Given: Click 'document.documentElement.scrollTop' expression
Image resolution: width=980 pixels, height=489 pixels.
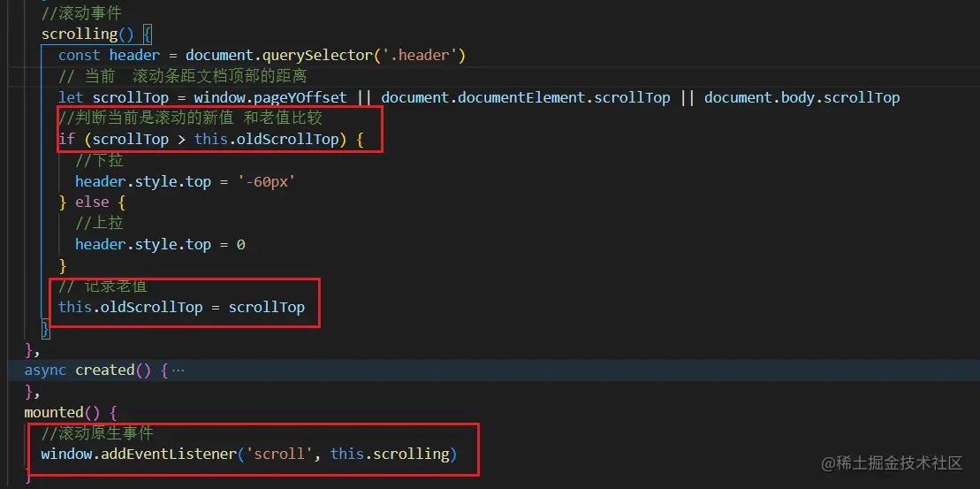Looking at the screenshot, I should [526, 97].
